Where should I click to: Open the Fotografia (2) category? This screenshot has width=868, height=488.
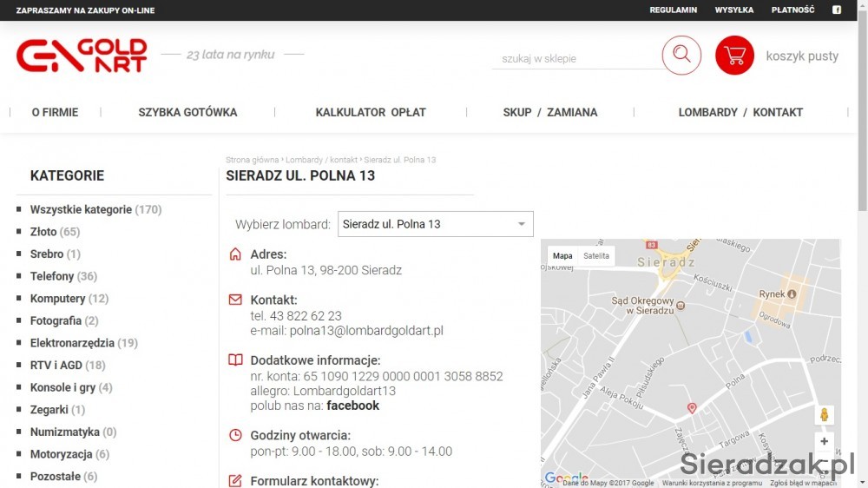point(64,320)
